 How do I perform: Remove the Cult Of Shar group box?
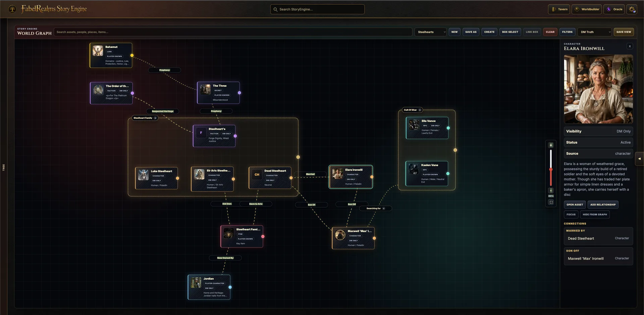pyautogui.click(x=420, y=110)
